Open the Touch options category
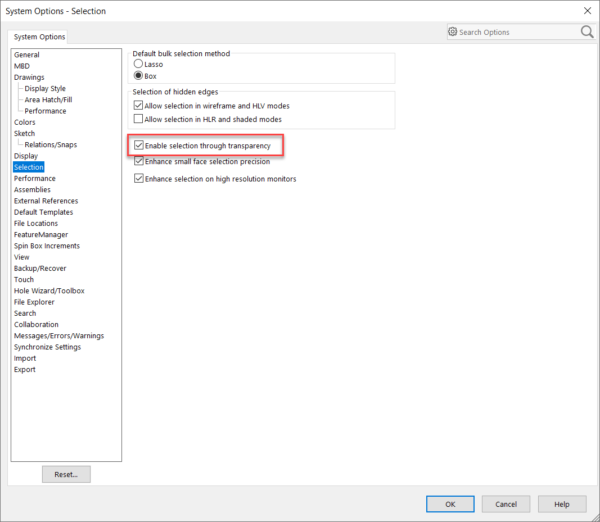The image size is (600, 522). pyautogui.click(x=24, y=279)
